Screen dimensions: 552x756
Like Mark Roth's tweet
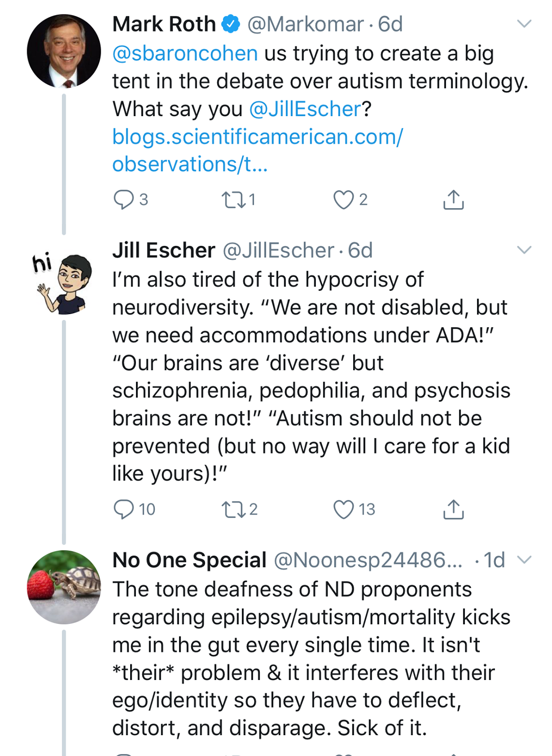click(343, 199)
